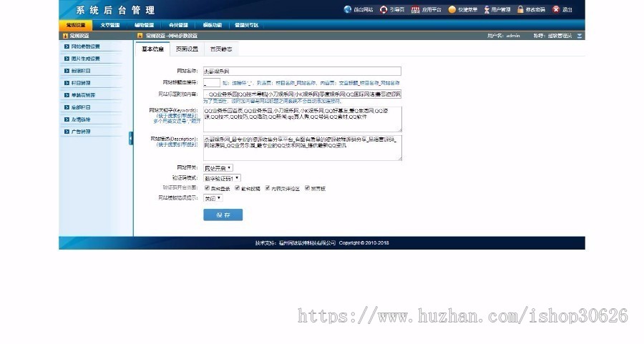Select the 辅助管理 top menu

(x=144, y=25)
